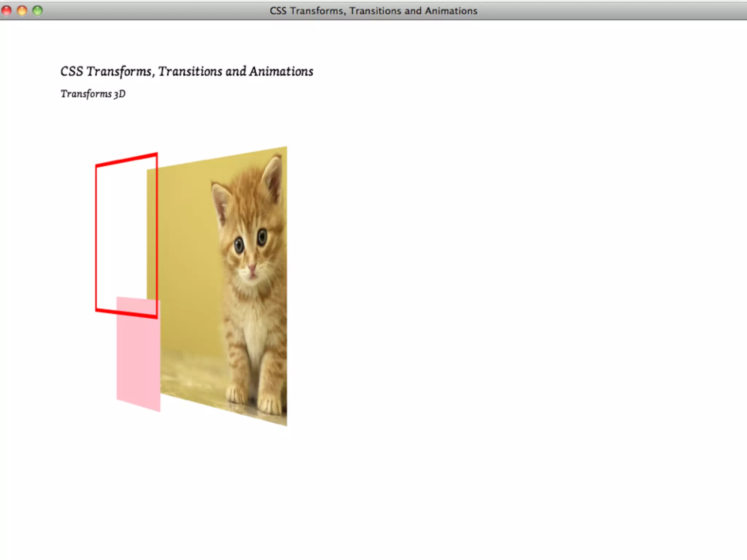Click the pink rectangle panel
The width and height of the screenshot is (747, 560).
139,354
